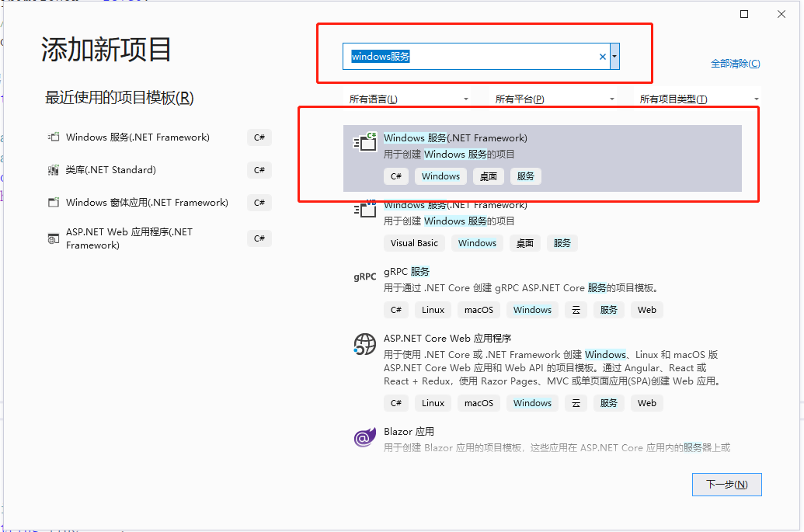Click recent Windows 服务 template icon
The image size is (804, 532).
point(54,137)
